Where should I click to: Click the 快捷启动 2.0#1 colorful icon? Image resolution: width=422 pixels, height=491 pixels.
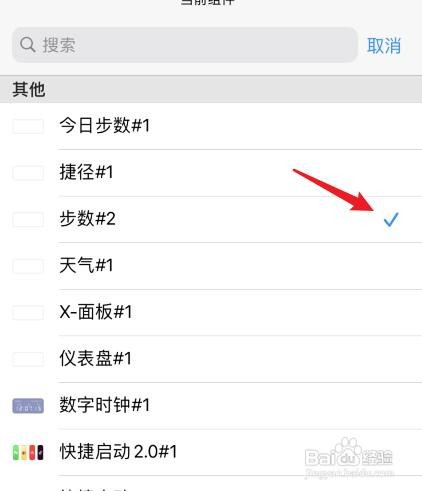(28, 453)
